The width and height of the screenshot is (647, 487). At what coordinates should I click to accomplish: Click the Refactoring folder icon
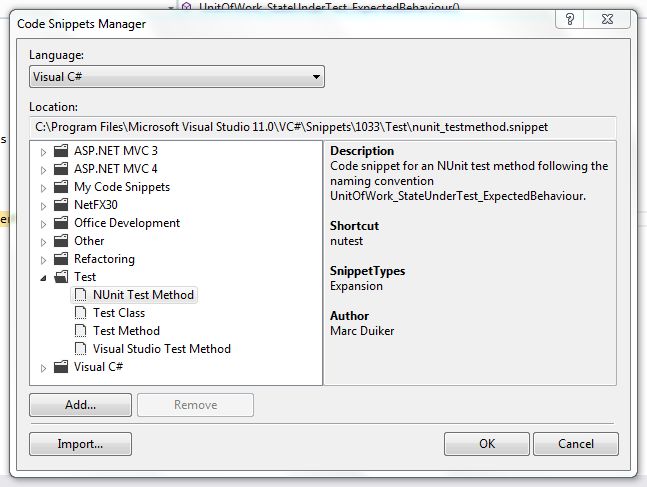61,259
